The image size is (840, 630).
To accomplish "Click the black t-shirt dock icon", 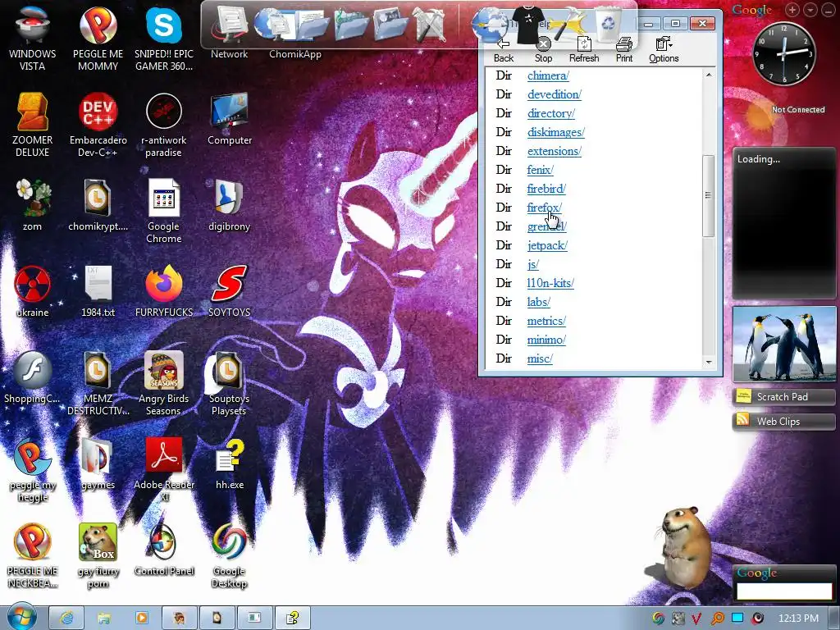I will click(x=527, y=24).
